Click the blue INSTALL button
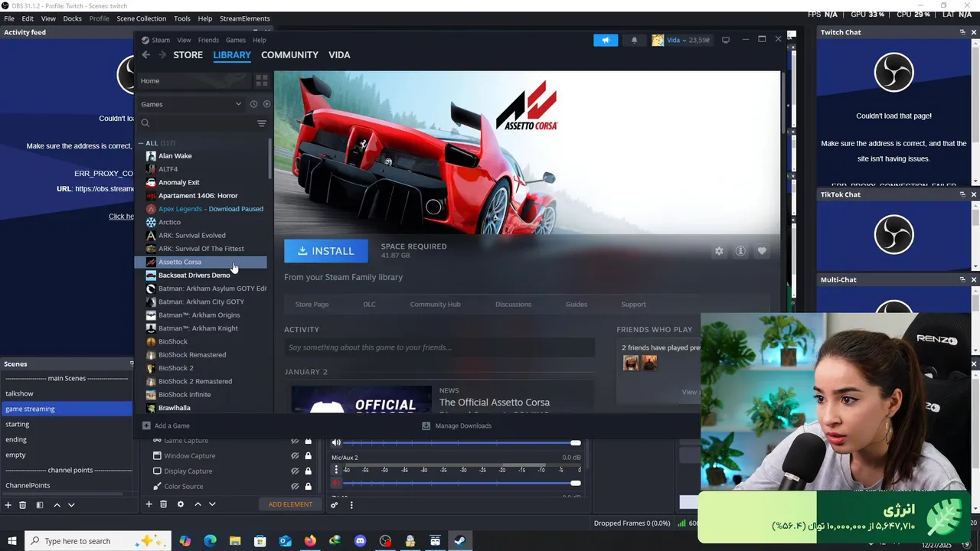The width and height of the screenshot is (980, 551). [x=326, y=251]
